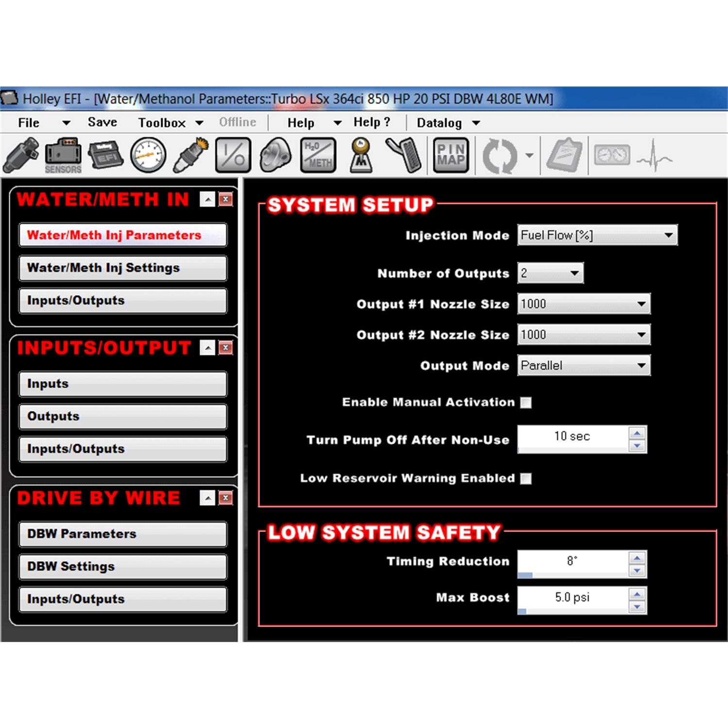This screenshot has height=728, width=728.
Task: Open the H2O Meth toolbar icon
Action: point(318,155)
